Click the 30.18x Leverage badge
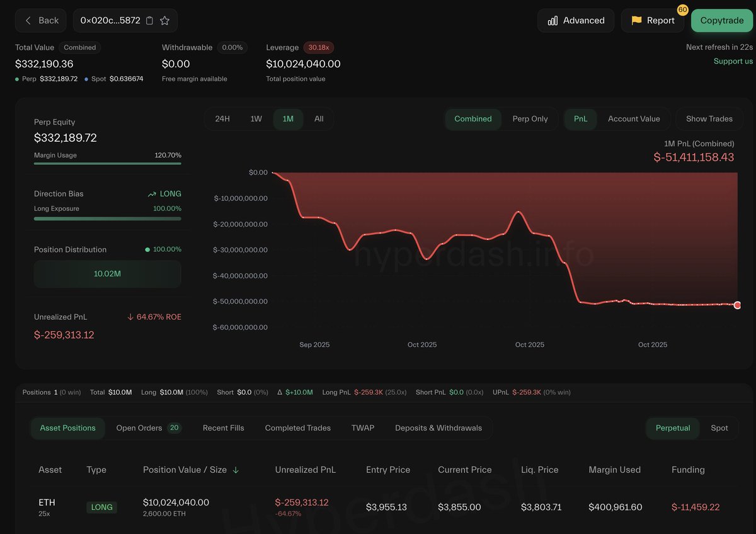 (319, 47)
